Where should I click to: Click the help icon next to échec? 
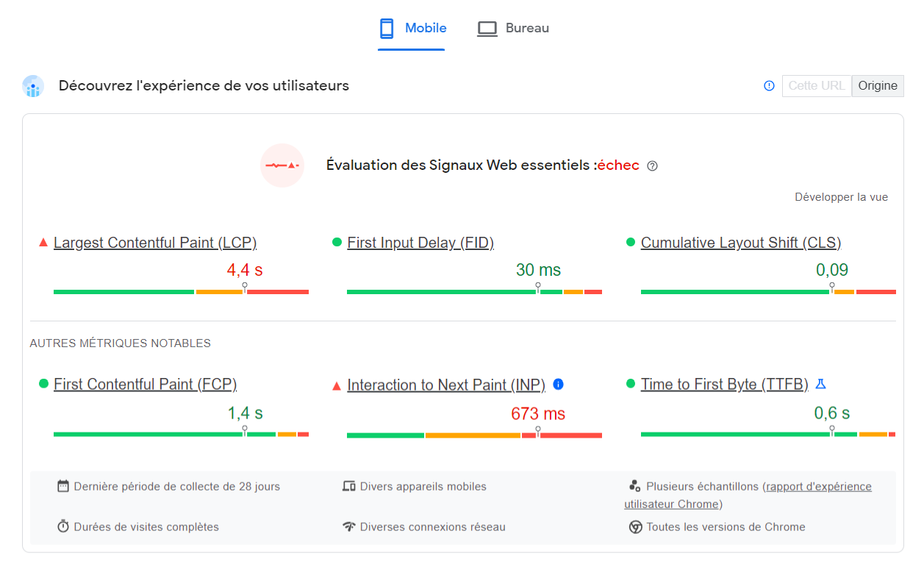pyautogui.click(x=651, y=165)
